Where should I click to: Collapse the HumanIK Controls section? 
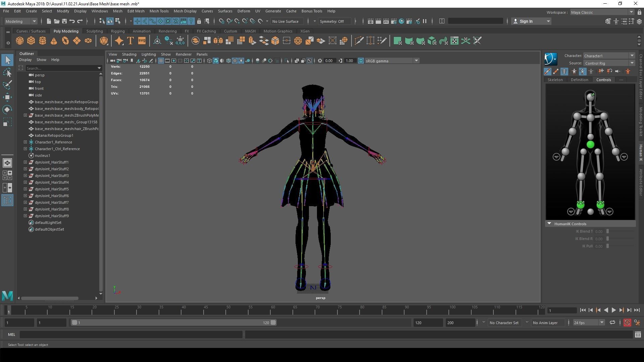tap(549, 224)
